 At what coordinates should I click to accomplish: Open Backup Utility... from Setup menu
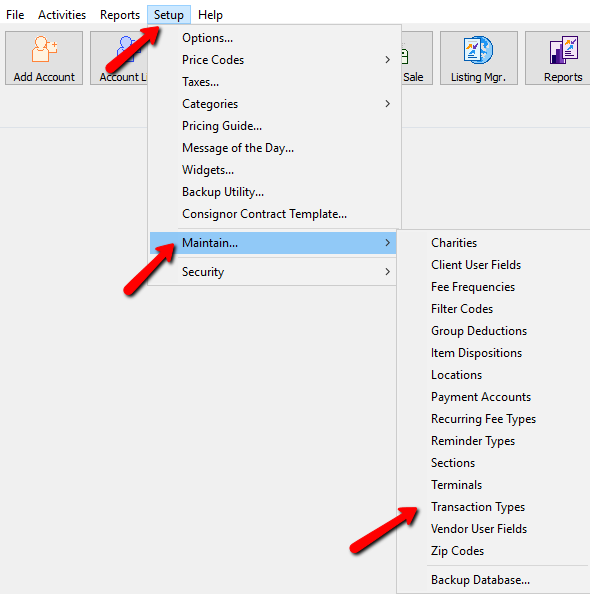tap(223, 192)
